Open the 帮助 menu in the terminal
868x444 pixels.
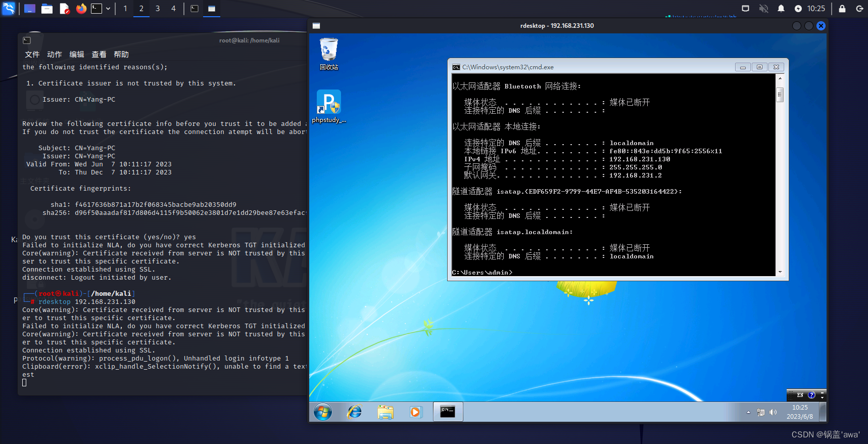121,54
